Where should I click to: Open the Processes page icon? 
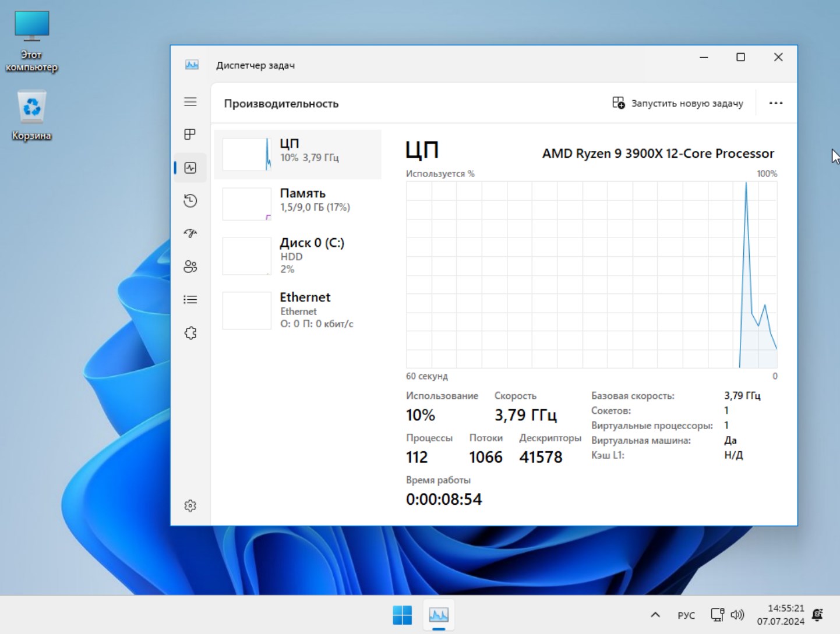point(190,134)
